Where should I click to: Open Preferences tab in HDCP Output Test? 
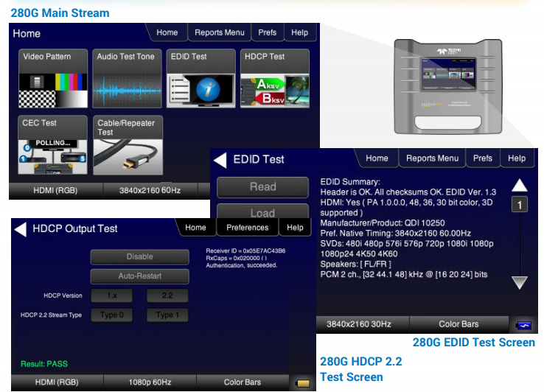(x=248, y=228)
